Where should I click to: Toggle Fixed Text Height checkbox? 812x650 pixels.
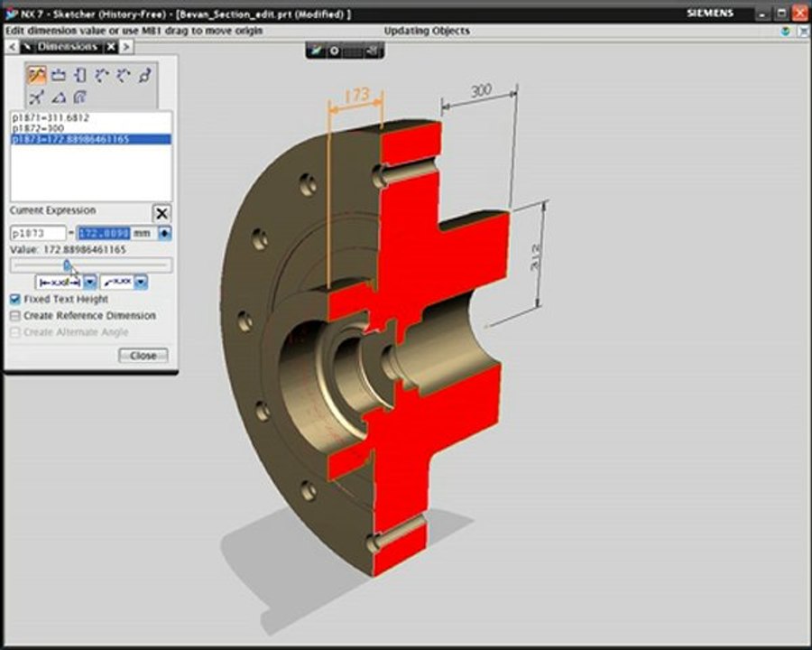15,299
